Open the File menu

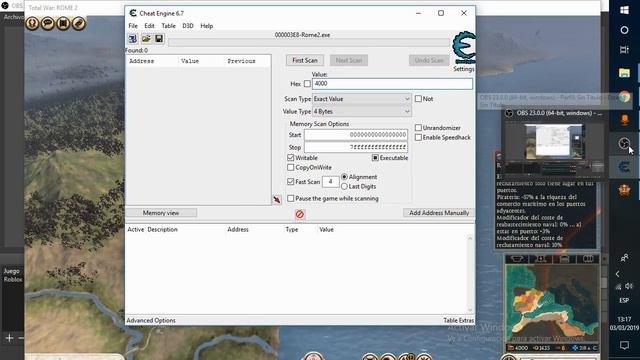[133, 26]
